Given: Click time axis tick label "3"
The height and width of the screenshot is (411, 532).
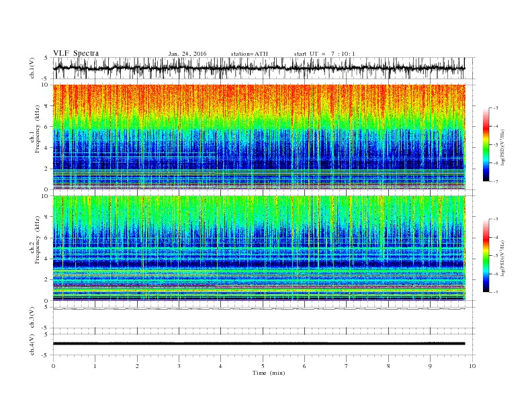Looking at the screenshot, I should 179,366.
